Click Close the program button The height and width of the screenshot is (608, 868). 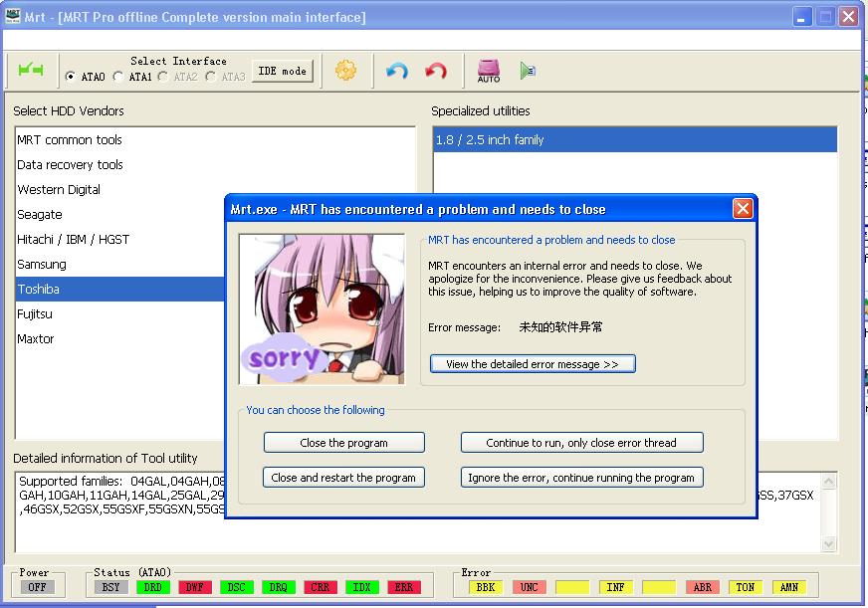(x=343, y=443)
